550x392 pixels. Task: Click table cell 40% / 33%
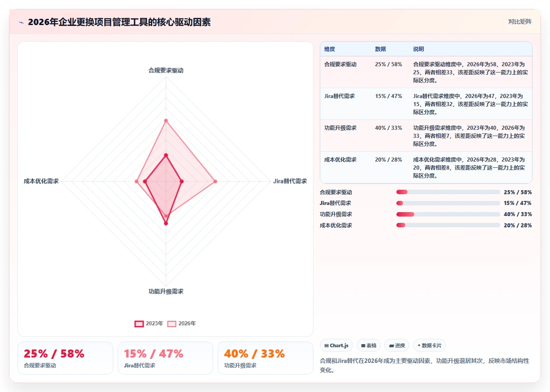click(x=389, y=128)
